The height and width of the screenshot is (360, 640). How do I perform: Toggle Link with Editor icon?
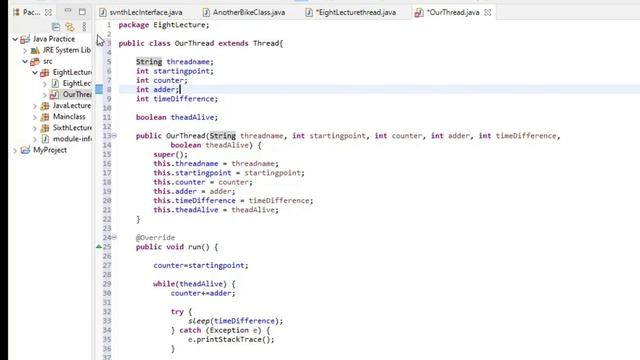click(x=70, y=27)
